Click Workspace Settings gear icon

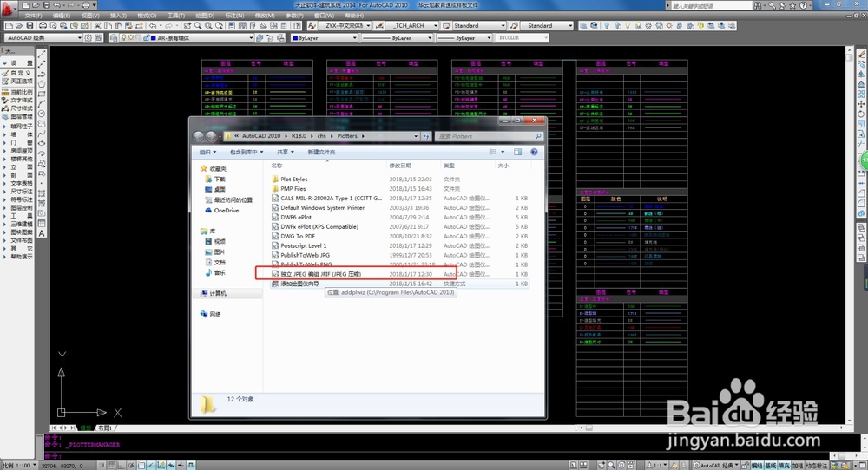88,38
